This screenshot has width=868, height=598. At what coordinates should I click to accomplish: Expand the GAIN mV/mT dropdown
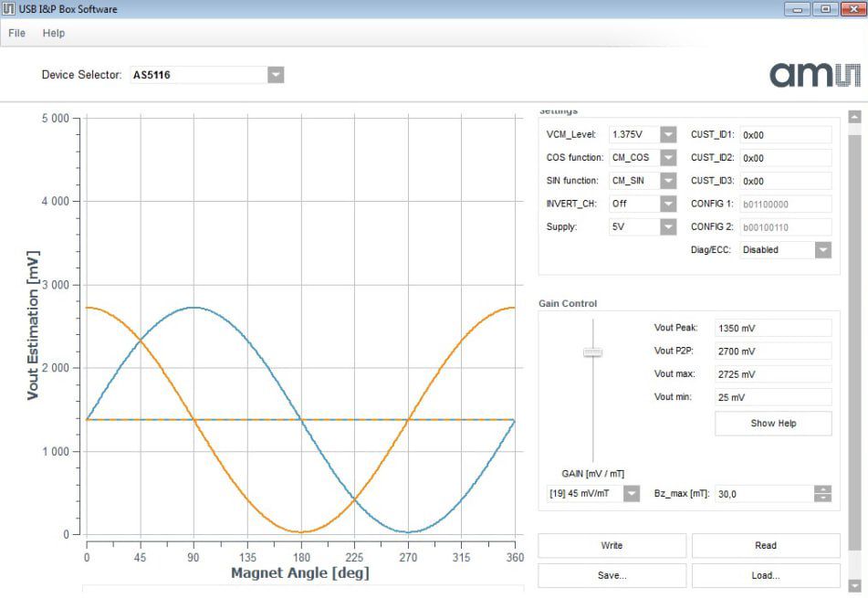[632, 493]
